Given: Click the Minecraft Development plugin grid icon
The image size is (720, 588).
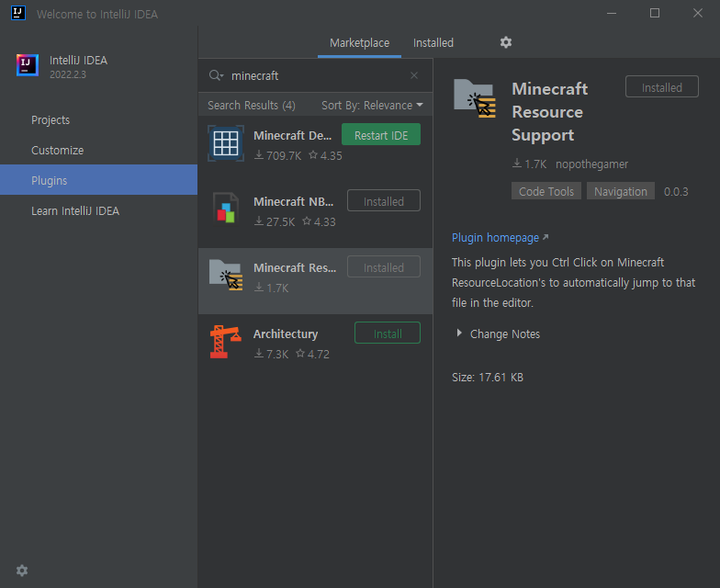Looking at the screenshot, I should point(226,143).
